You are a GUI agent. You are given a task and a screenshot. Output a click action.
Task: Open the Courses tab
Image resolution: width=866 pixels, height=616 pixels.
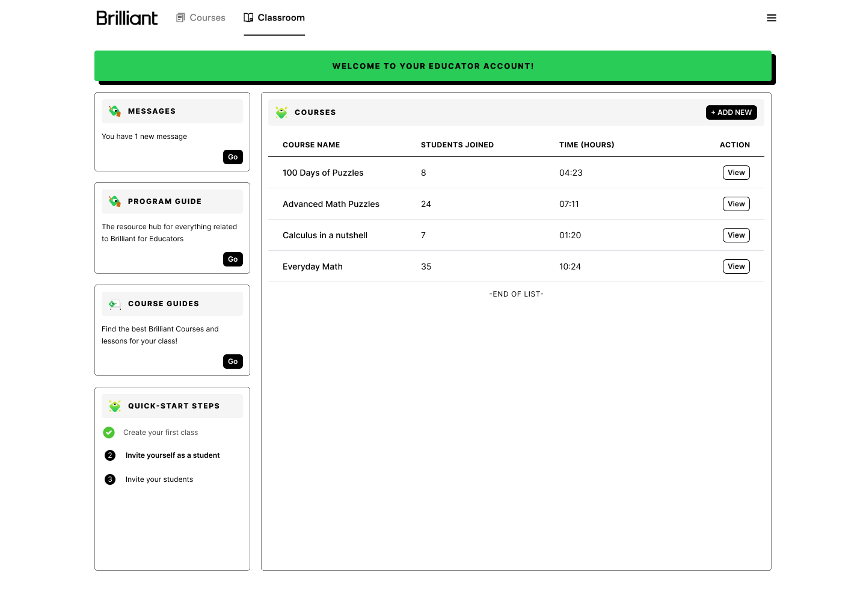tap(201, 18)
